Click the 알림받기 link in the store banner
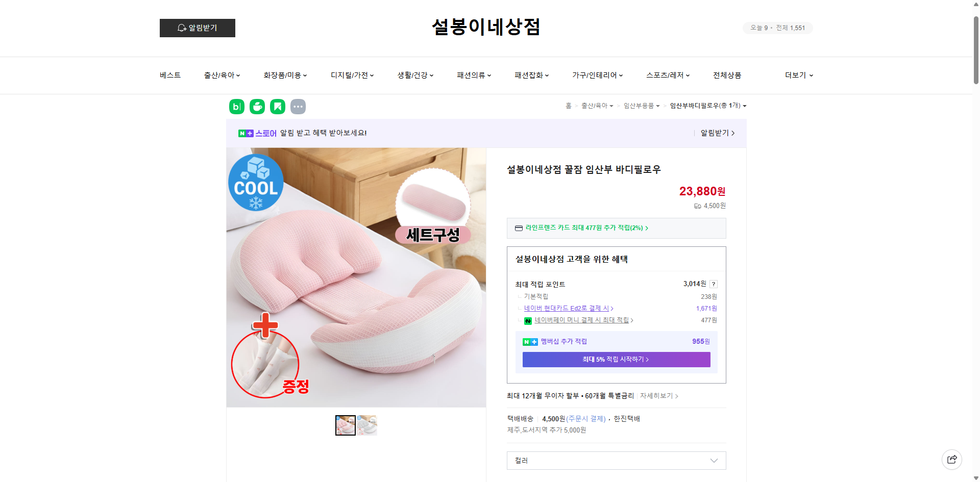Viewport: 980px width, 482px height. (x=715, y=133)
